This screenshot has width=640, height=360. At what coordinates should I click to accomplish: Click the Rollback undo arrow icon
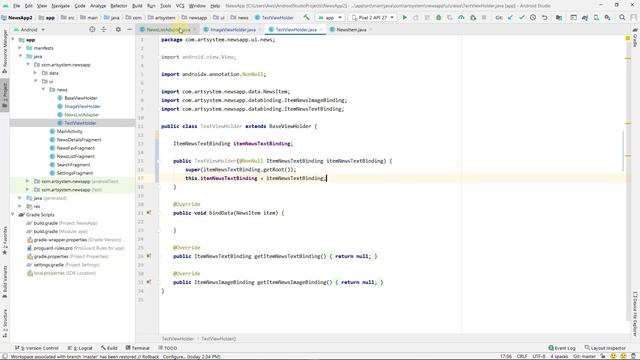[x=544, y=18]
